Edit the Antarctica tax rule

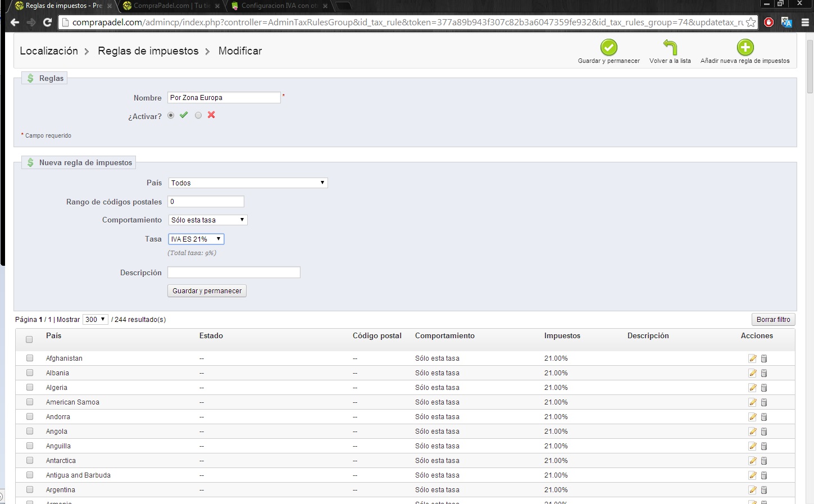point(752,461)
